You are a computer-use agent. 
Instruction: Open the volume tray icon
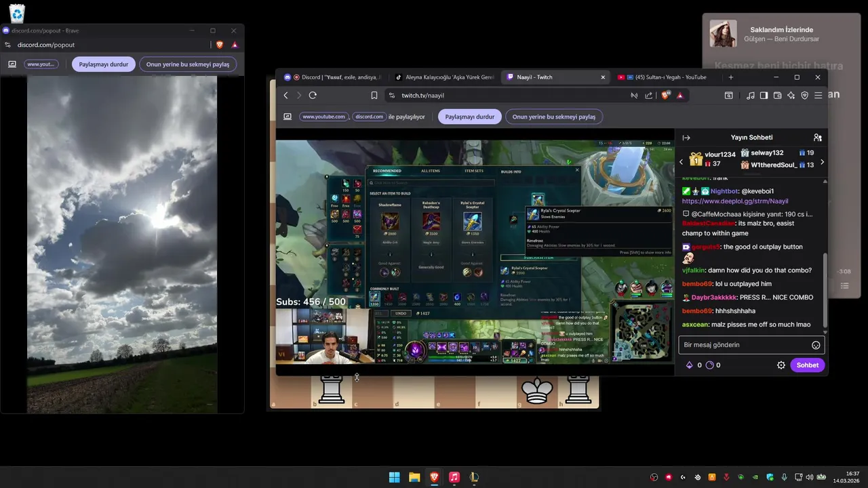[809, 477]
